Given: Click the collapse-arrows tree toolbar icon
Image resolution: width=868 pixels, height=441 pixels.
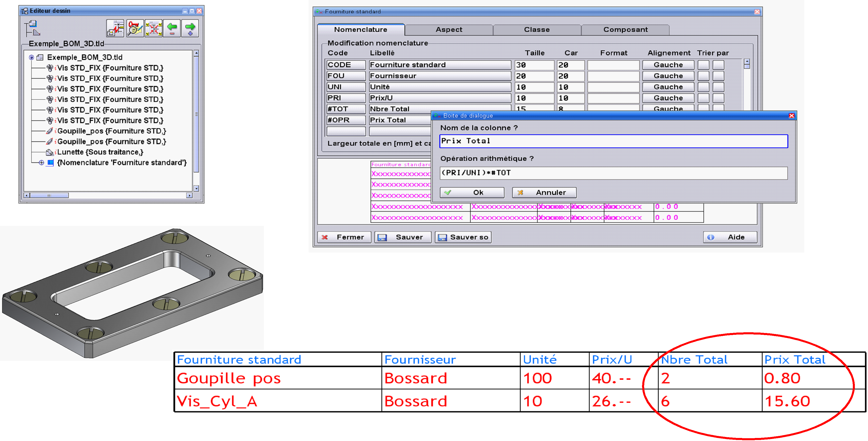Looking at the screenshot, I should pyautogui.click(x=154, y=29).
